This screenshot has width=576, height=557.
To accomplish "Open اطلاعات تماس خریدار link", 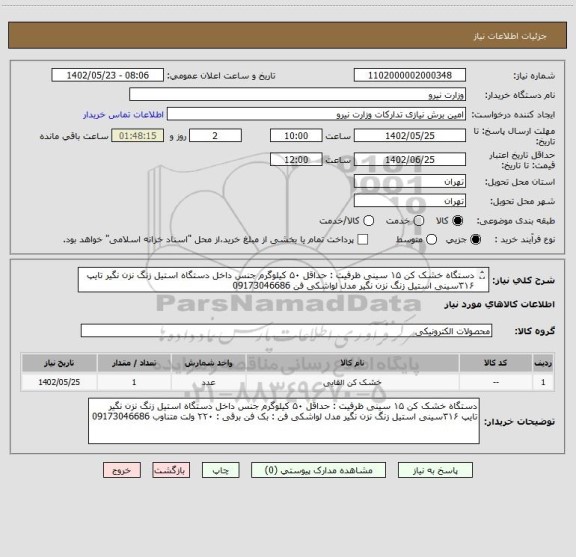I will click(x=123, y=115).
